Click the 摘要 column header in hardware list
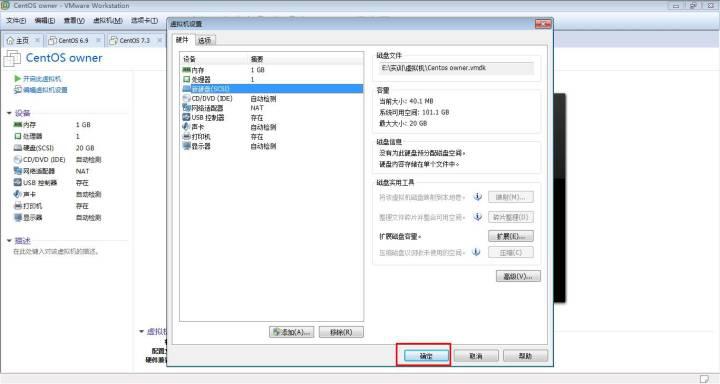Image resolution: width=720 pixels, height=384 pixels. coord(257,59)
